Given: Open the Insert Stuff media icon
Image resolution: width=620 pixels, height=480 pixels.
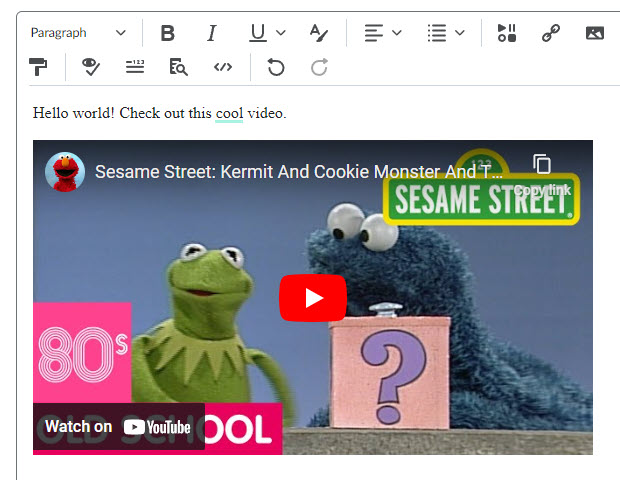Looking at the screenshot, I should click(507, 33).
